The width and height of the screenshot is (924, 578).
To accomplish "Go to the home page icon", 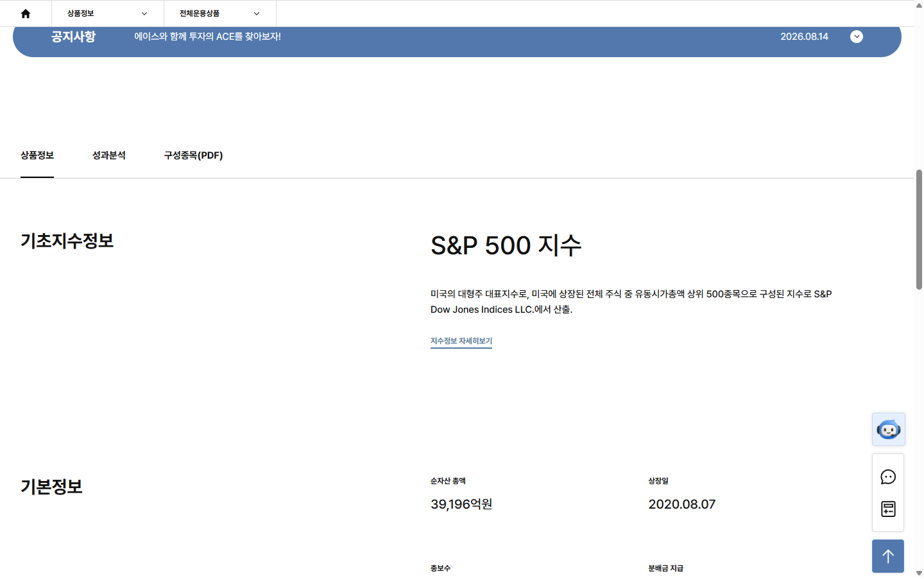I will coord(26,13).
